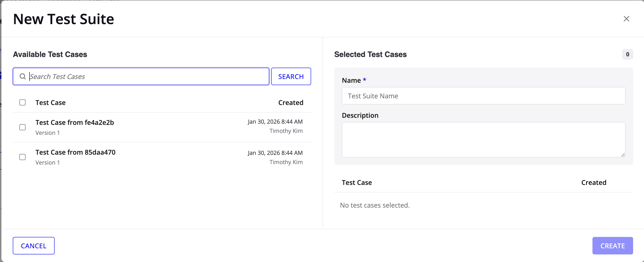
Task: Focus the Search Test Cases field
Action: tap(141, 76)
